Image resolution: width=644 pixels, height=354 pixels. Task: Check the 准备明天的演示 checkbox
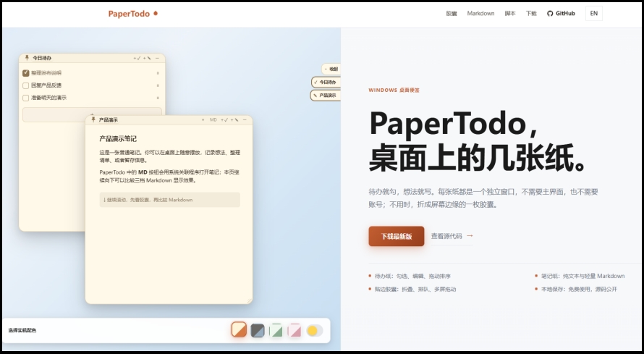26,98
